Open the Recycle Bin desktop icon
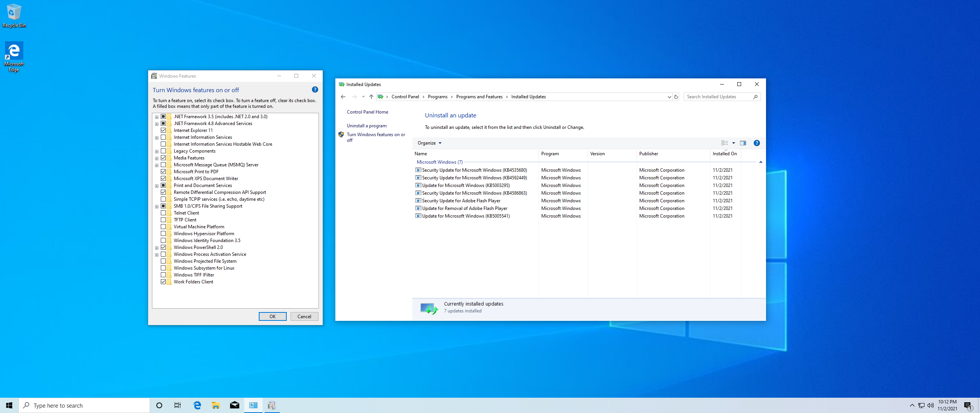The width and height of the screenshot is (980, 413). (x=14, y=15)
